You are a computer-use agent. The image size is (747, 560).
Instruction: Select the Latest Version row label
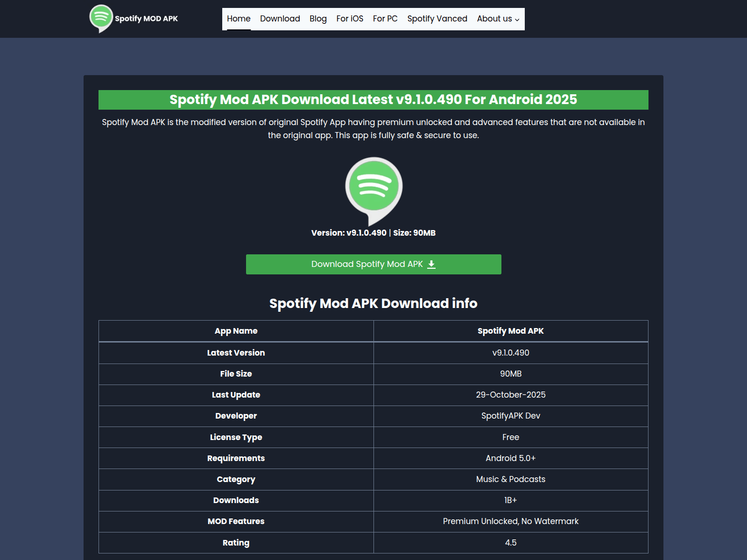236,353
